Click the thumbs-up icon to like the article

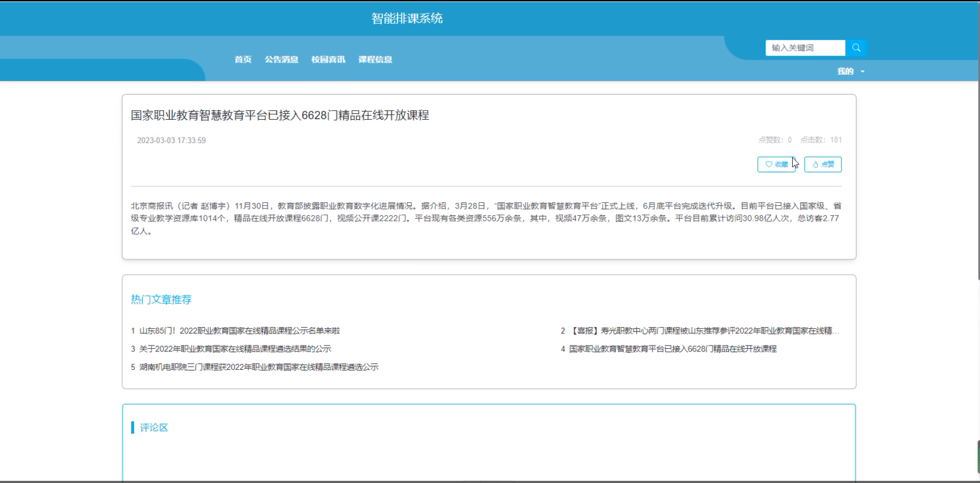[815, 164]
